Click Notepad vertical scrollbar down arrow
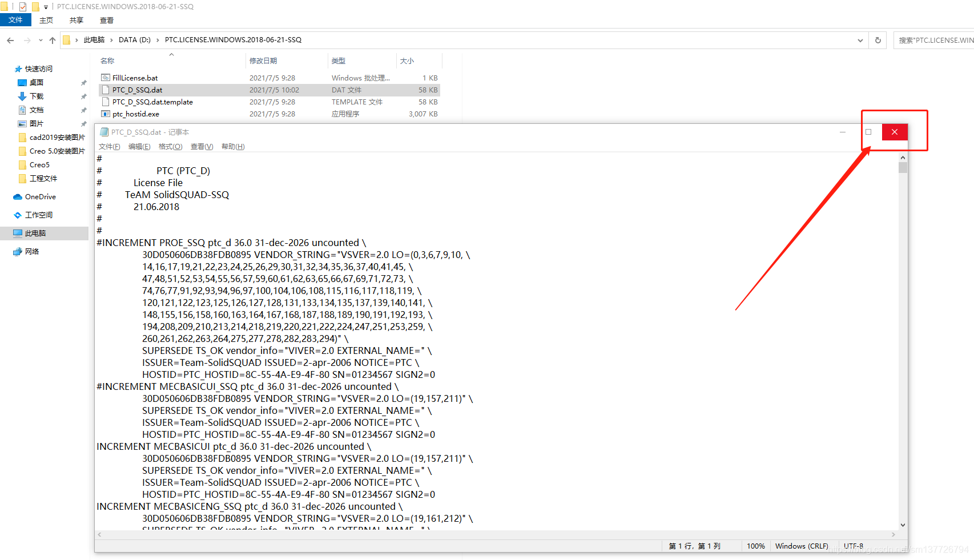The image size is (974, 560). pyautogui.click(x=903, y=525)
